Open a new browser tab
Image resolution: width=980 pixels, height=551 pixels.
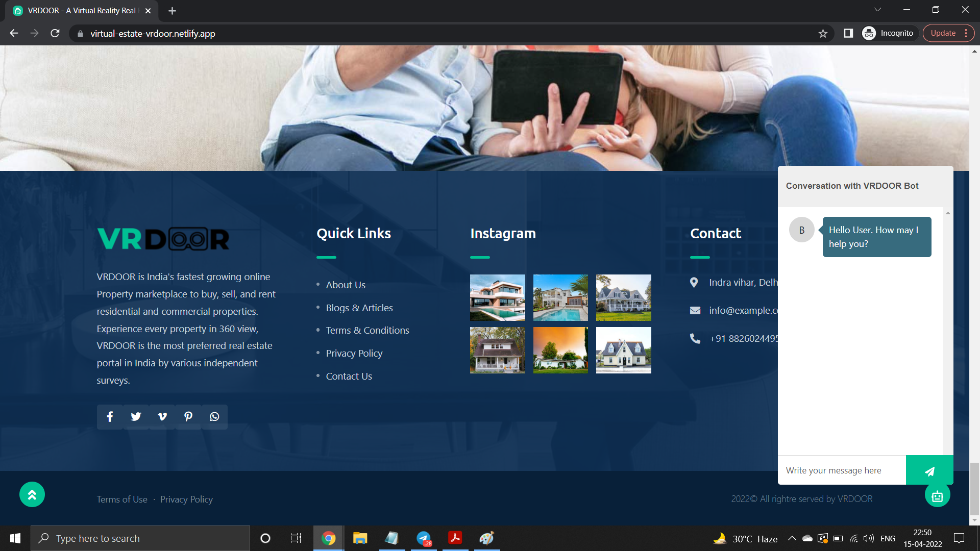172,11
